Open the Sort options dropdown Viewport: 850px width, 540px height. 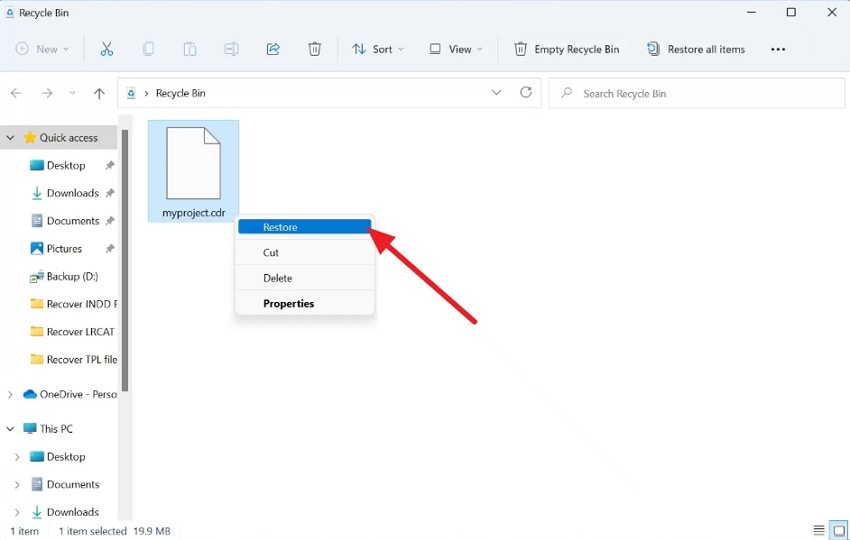tap(378, 49)
